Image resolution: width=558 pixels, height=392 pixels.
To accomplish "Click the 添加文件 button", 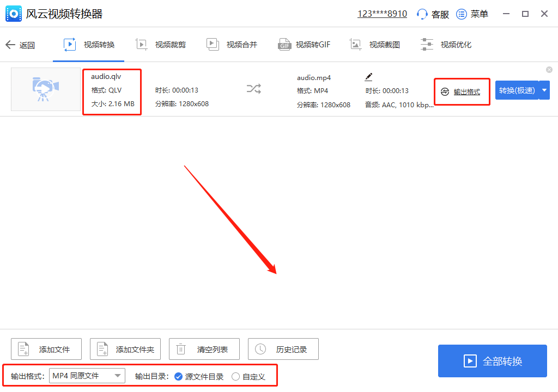I will (x=46, y=349).
